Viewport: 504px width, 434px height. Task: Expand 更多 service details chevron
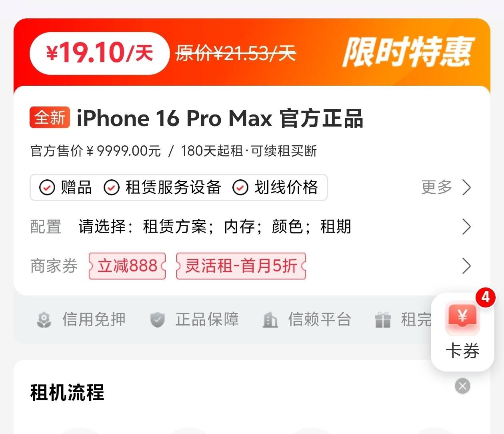pos(466,187)
